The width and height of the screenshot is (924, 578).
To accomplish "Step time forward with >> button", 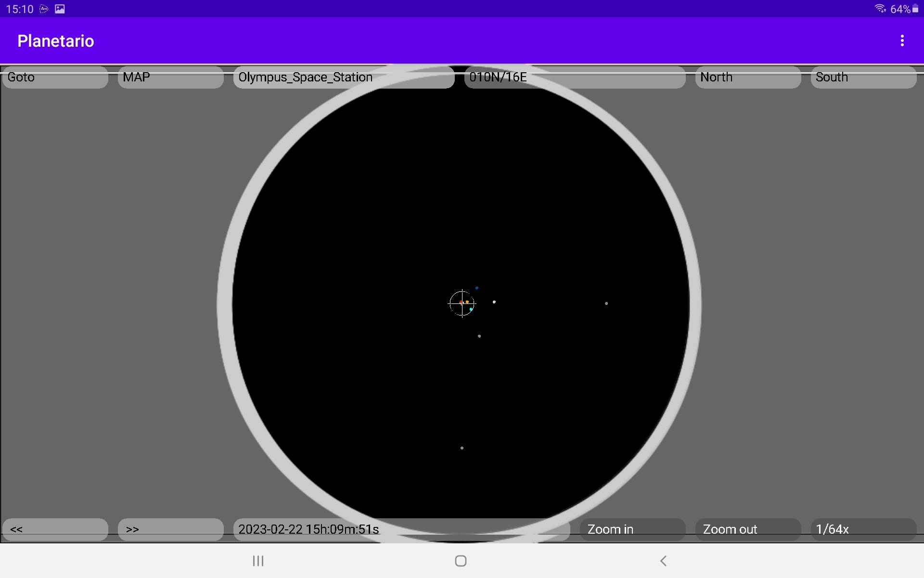I will [170, 529].
